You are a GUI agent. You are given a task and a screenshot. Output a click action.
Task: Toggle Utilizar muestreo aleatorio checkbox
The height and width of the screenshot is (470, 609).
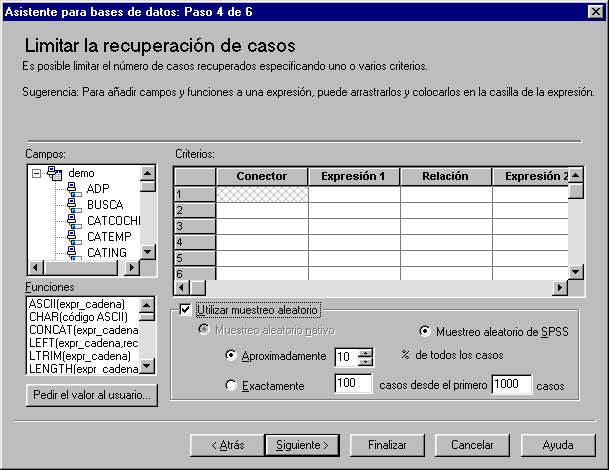click(185, 310)
